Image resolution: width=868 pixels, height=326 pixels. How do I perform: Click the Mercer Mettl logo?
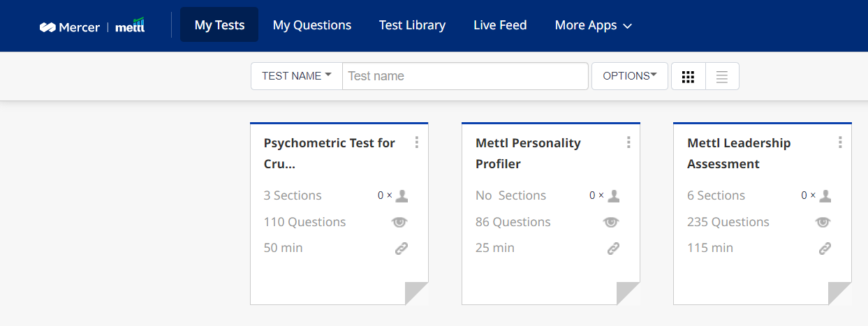point(92,26)
